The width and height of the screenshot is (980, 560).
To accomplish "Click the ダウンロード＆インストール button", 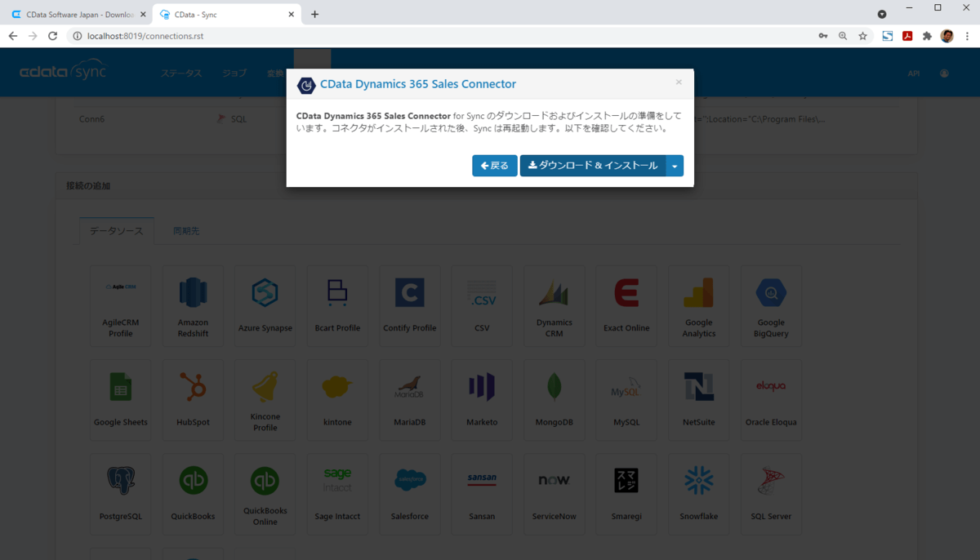I will click(x=593, y=166).
